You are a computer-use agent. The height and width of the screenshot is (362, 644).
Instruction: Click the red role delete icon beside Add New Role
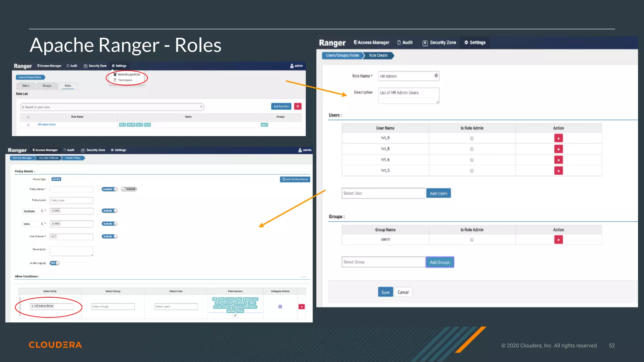[x=297, y=107]
